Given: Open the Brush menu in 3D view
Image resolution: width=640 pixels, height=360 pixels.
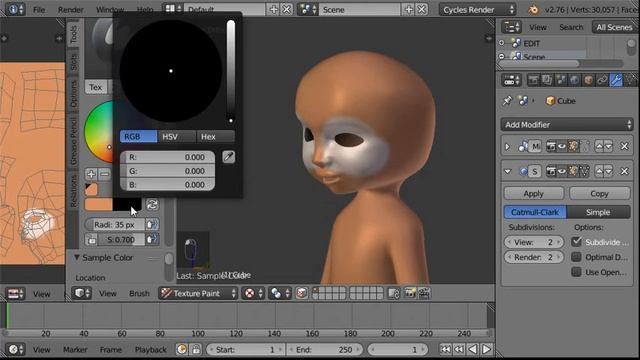Looking at the screenshot, I should pos(139,293).
